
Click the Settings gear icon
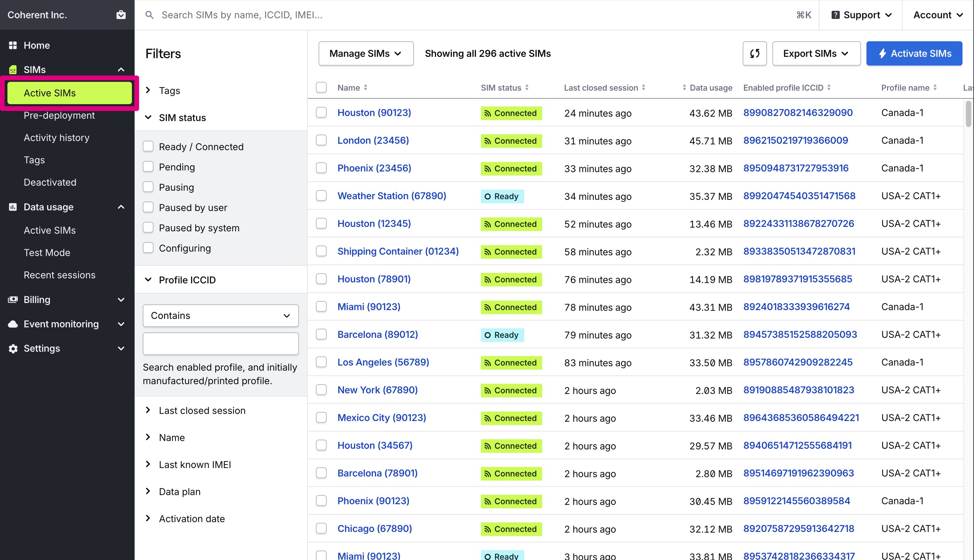pyautogui.click(x=13, y=348)
